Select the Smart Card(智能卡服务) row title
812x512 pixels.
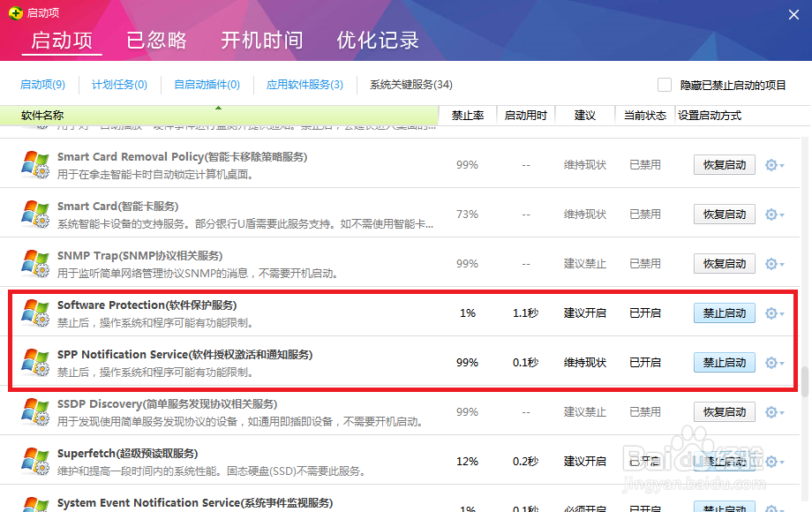pos(117,207)
